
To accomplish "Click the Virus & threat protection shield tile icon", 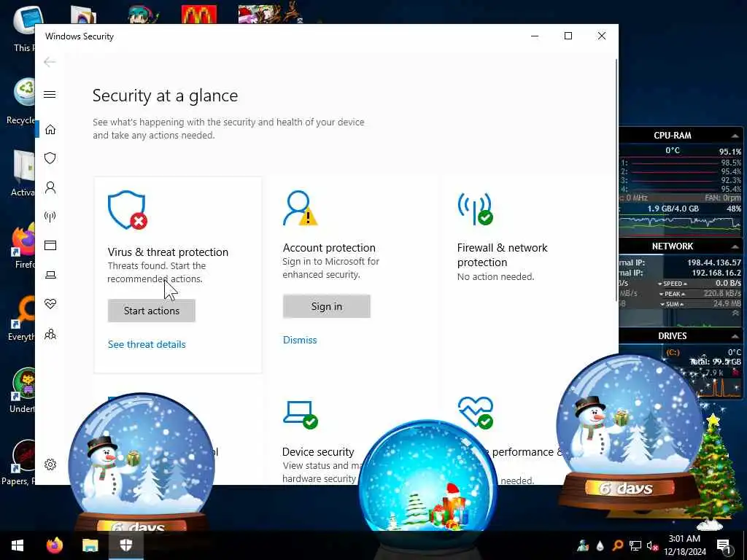I will pos(127,210).
